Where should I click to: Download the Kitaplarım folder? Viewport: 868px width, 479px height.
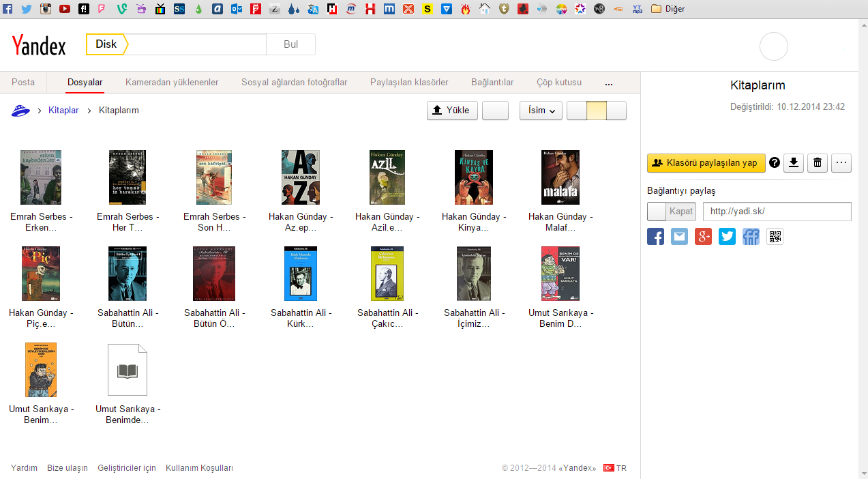793,163
